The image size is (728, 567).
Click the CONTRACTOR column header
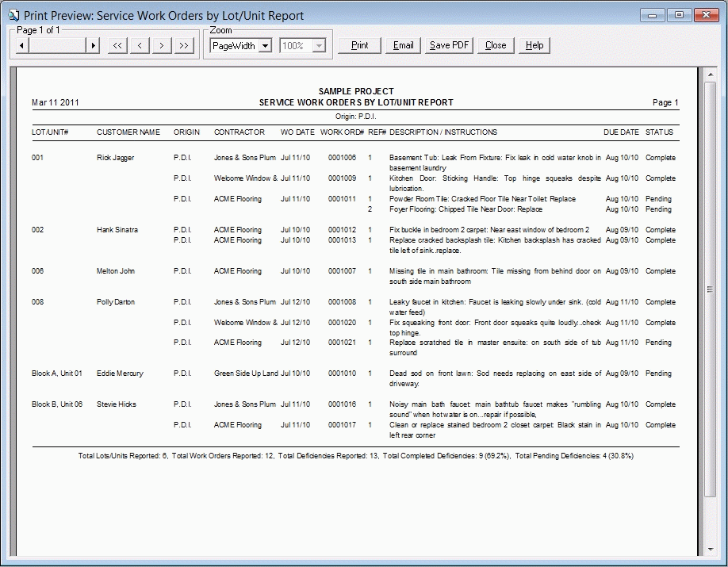click(x=239, y=132)
